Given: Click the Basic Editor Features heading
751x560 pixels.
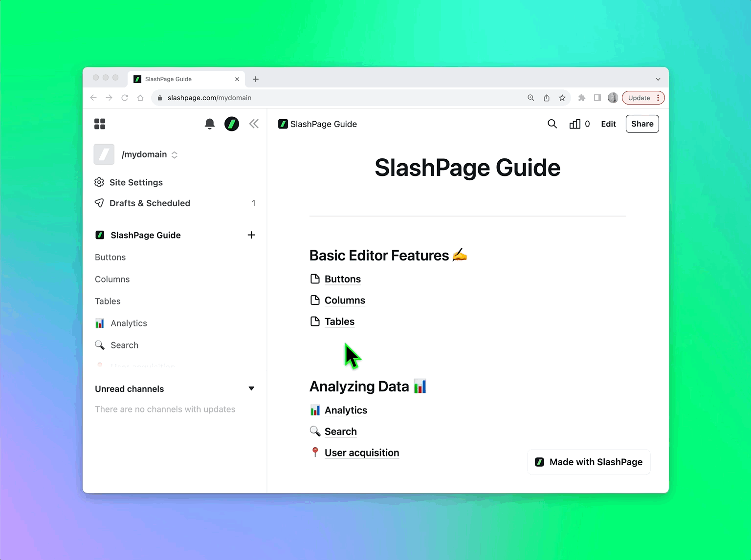Looking at the screenshot, I should tap(388, 256).
